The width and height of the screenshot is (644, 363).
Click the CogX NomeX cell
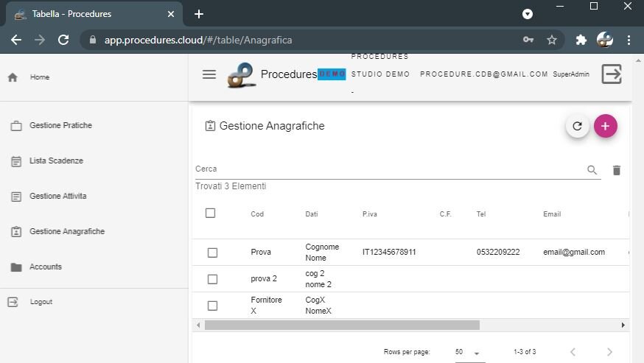(x=318, y=306)
